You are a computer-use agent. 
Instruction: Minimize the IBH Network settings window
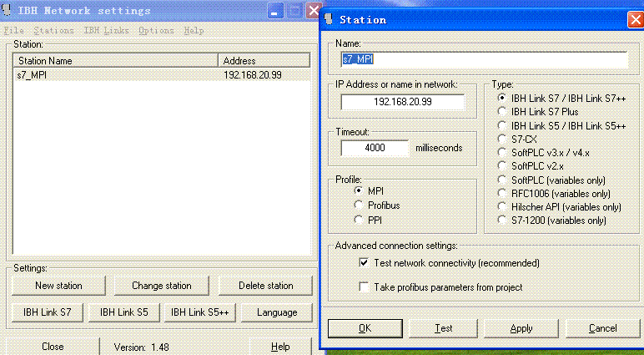pyautogui.click(x=274, y=10)
